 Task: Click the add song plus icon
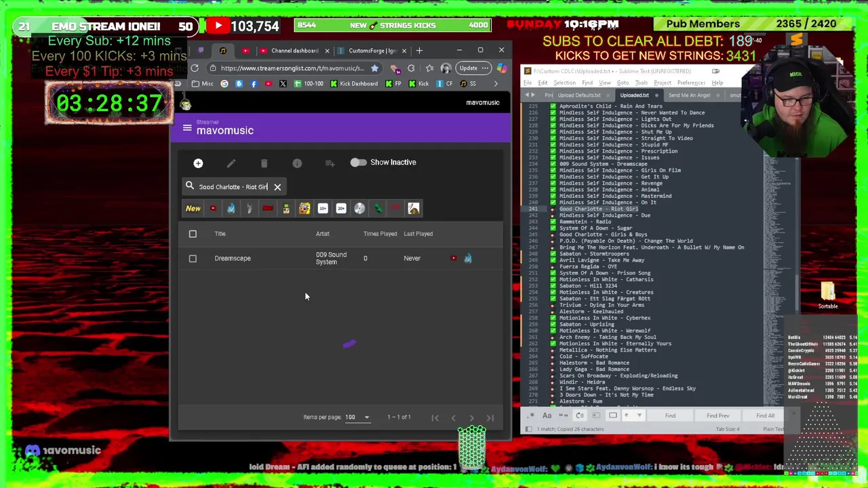198,163
